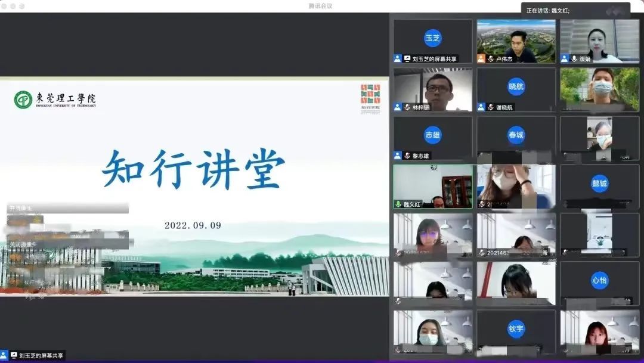The image size is (644, 363).
Task: Click the 腾讯会议 window title
Action: (x=320, y=6)
